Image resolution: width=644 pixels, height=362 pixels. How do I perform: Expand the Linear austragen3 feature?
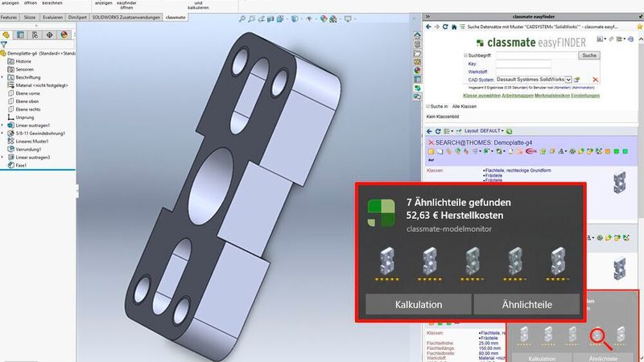tap(2, 157)
